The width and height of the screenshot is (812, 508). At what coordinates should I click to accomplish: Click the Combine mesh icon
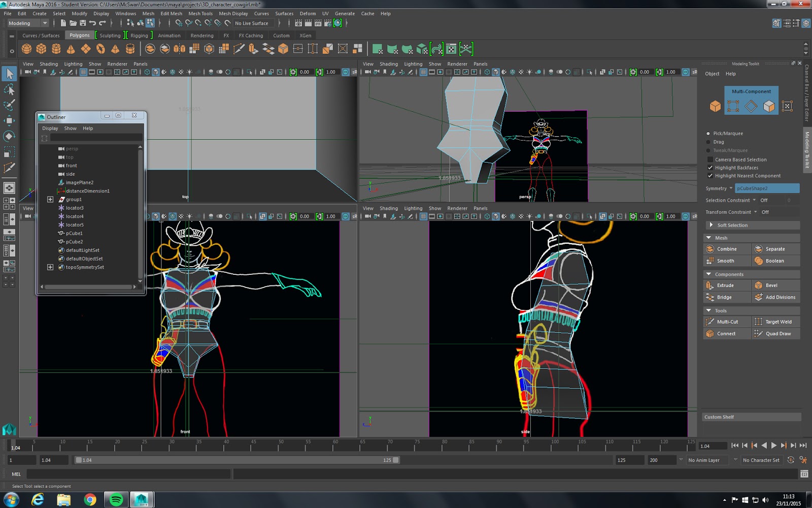tap(710, 249)
